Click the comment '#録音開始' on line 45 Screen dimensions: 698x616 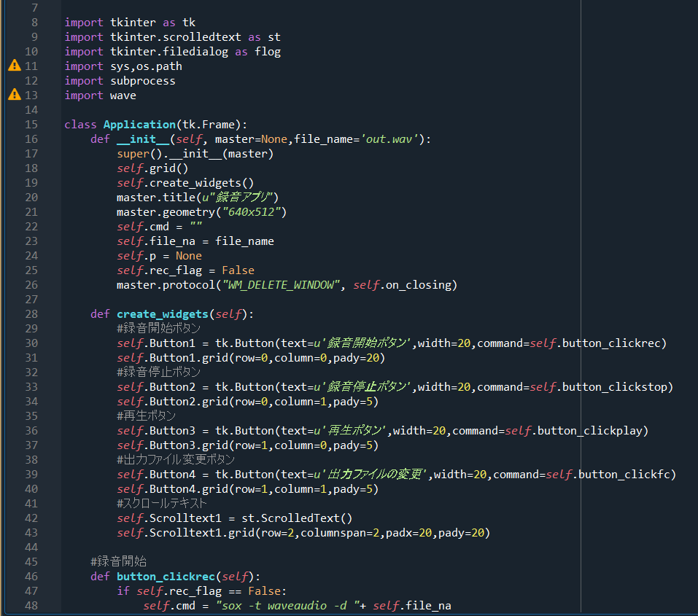118,562
